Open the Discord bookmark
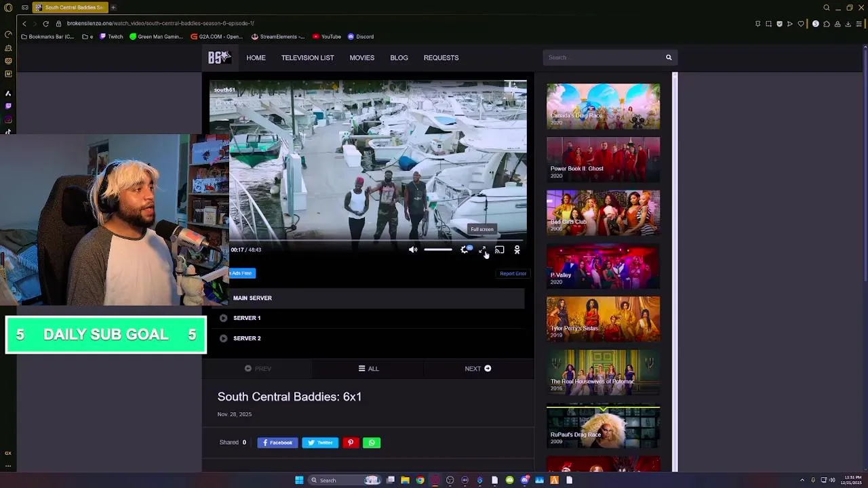This screenshot has height=488, width=868. click(361, 37)
